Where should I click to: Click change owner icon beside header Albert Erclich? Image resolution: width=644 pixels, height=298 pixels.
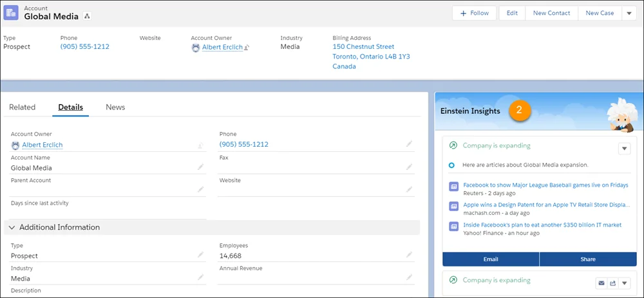click(247, 48)
